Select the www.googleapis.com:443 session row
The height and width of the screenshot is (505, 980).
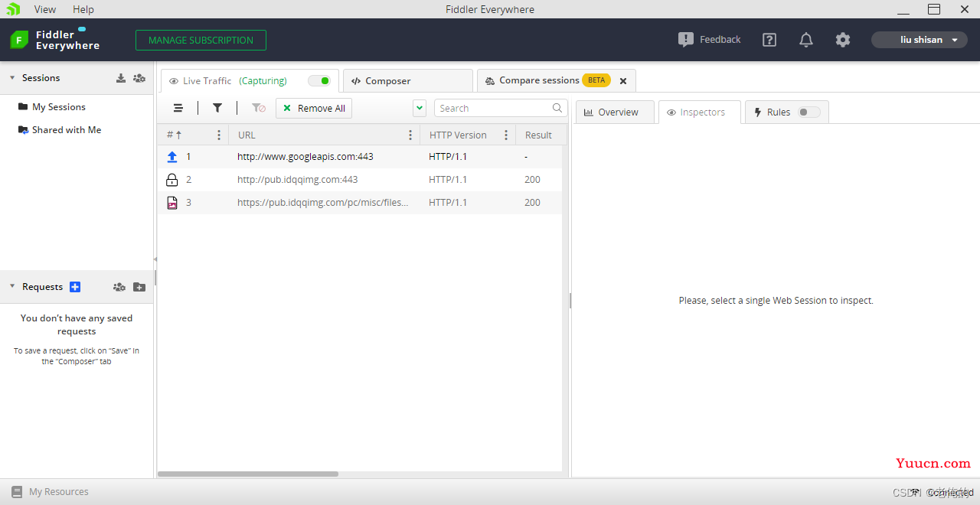pos(360,157)
